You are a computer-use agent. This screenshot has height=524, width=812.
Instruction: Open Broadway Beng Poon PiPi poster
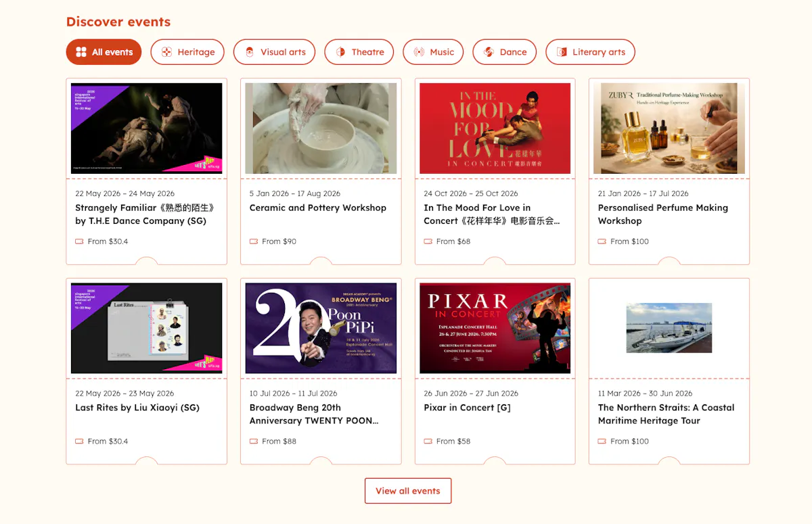tap(321, 328)
